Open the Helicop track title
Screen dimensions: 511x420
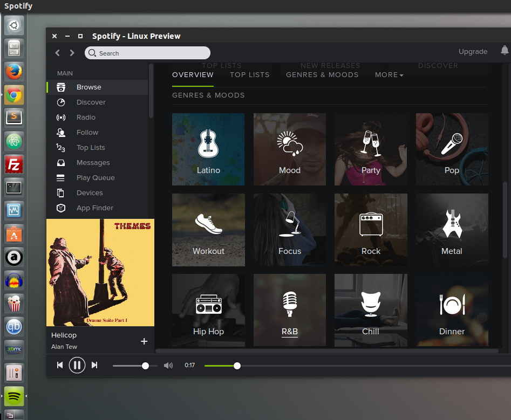coord(64,335)
